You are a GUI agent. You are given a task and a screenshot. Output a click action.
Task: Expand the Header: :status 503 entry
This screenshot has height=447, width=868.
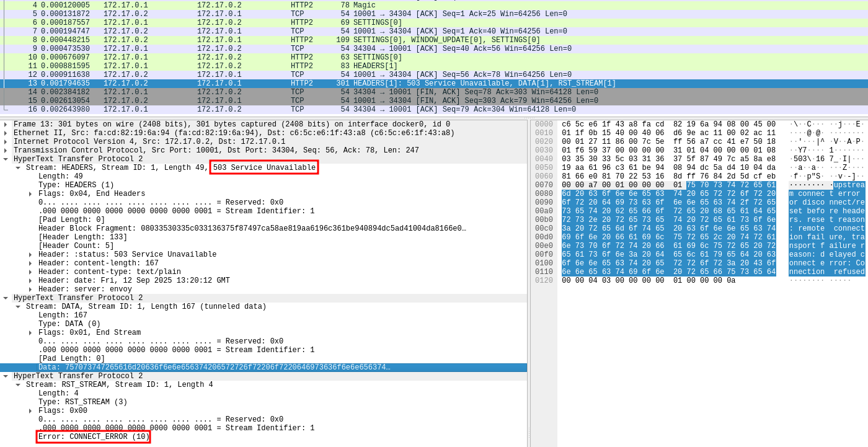click(30, 255)
